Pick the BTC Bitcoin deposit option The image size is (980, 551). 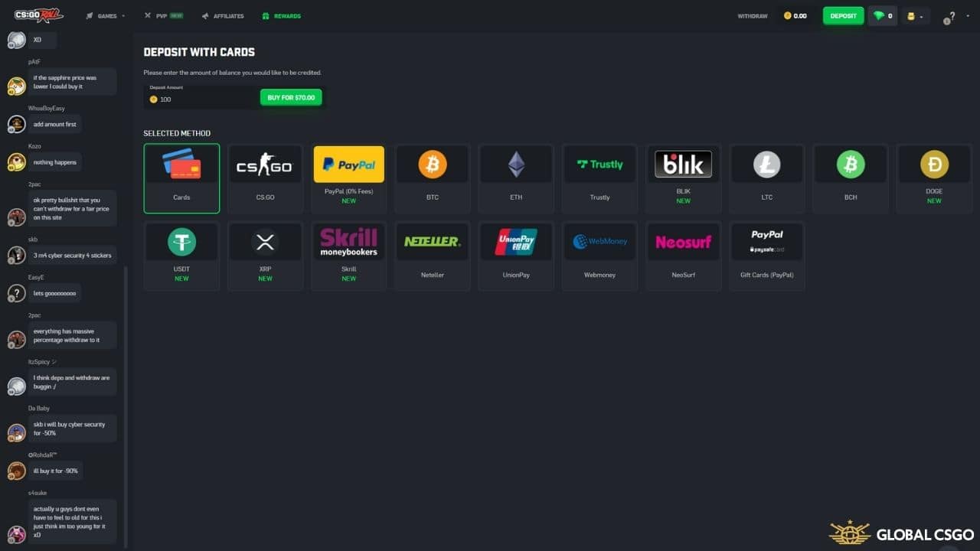click(x=433, y=178)
